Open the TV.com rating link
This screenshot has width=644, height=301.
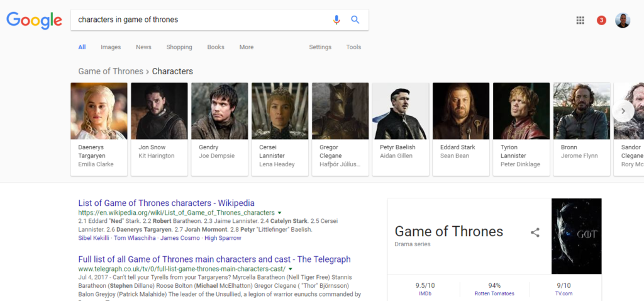[563, 293]
